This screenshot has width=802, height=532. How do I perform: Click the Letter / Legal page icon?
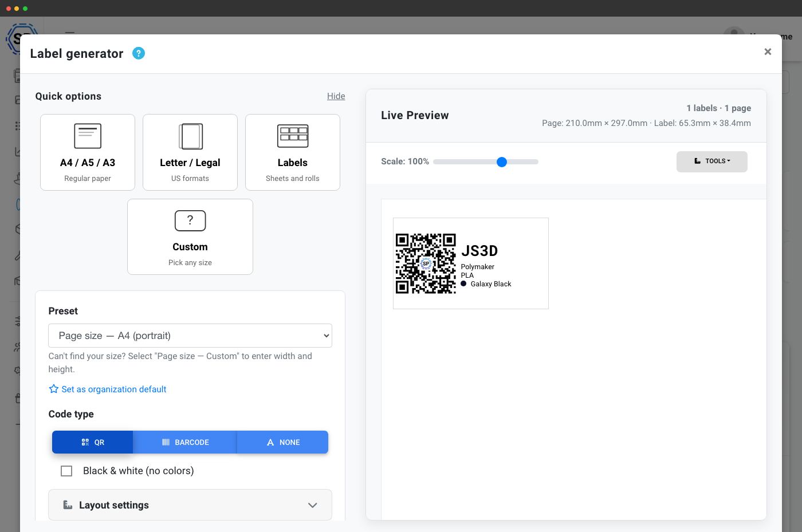190,136
